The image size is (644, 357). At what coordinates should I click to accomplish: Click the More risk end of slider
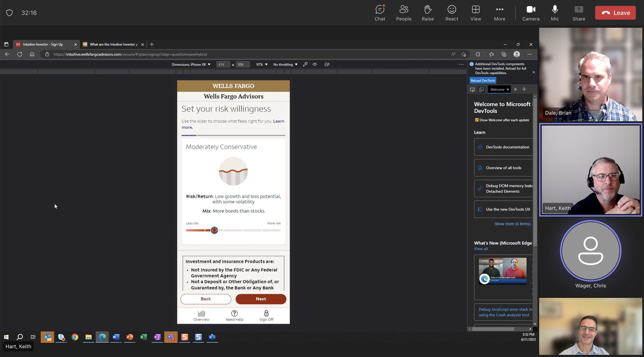point(274,223)
